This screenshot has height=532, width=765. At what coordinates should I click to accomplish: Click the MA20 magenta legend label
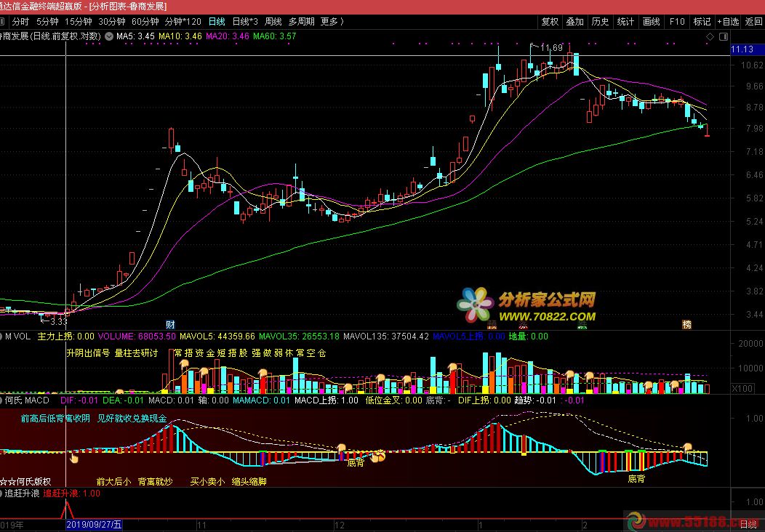tap(228, 35)
